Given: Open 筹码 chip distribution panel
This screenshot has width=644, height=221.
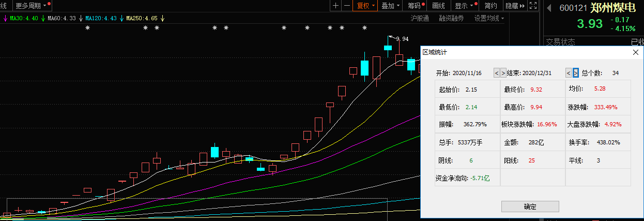Looking at the screenshot, I should tap(416, 6).
